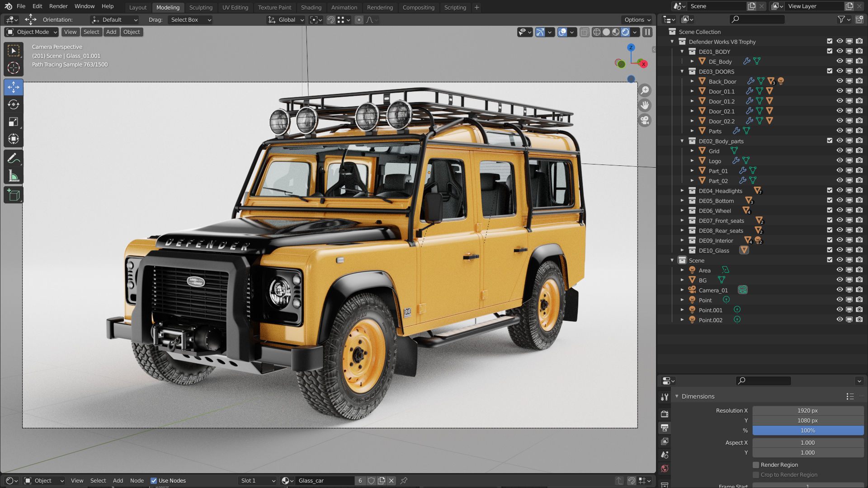Screen dimensions: 868x488
Task: Expand the DE09_Interior collection
Action: click(x=682, y=240)
